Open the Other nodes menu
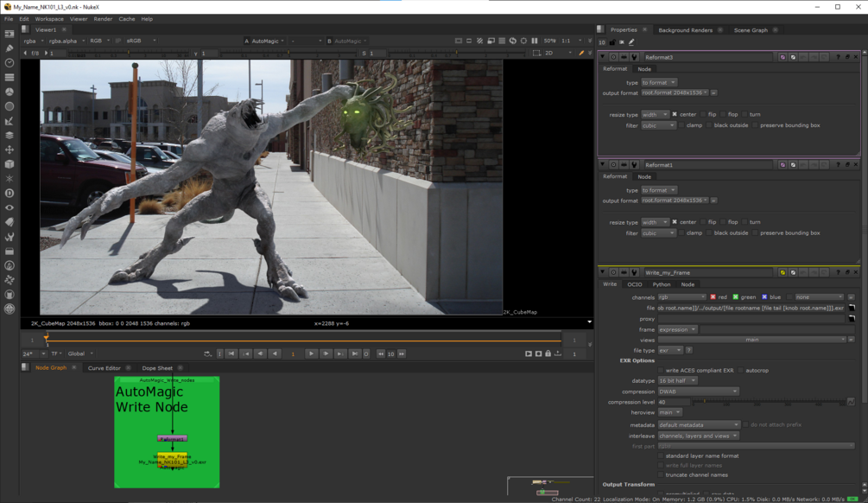 tap(10, 251)
